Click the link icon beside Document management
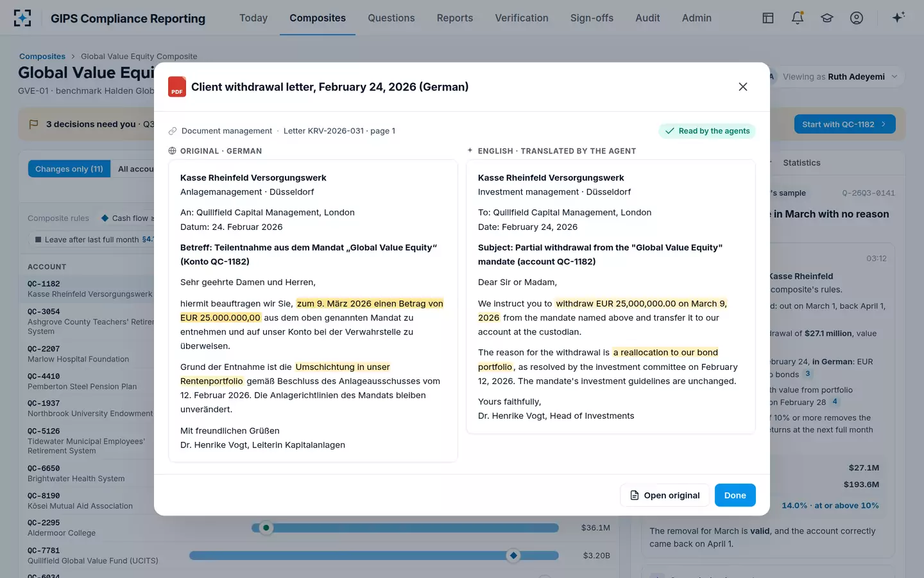 pyautogui.click(x=173, y=131)
